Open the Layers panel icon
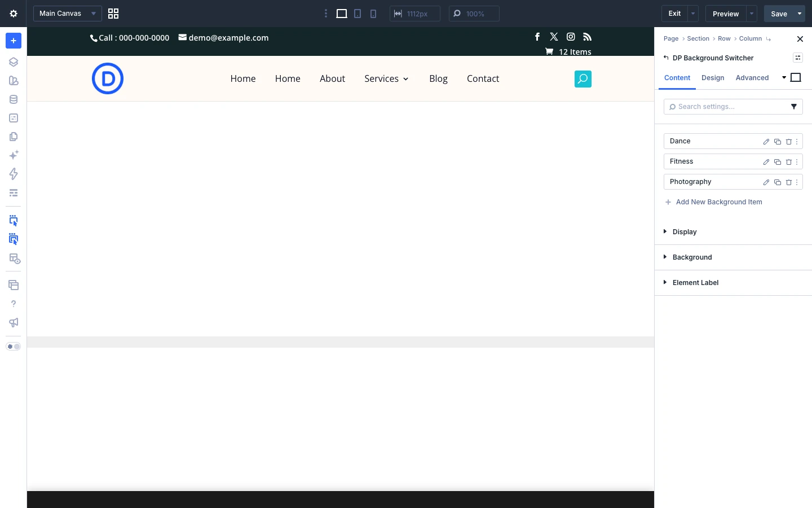This screenshot has height=508, width=812. [14, 62]
